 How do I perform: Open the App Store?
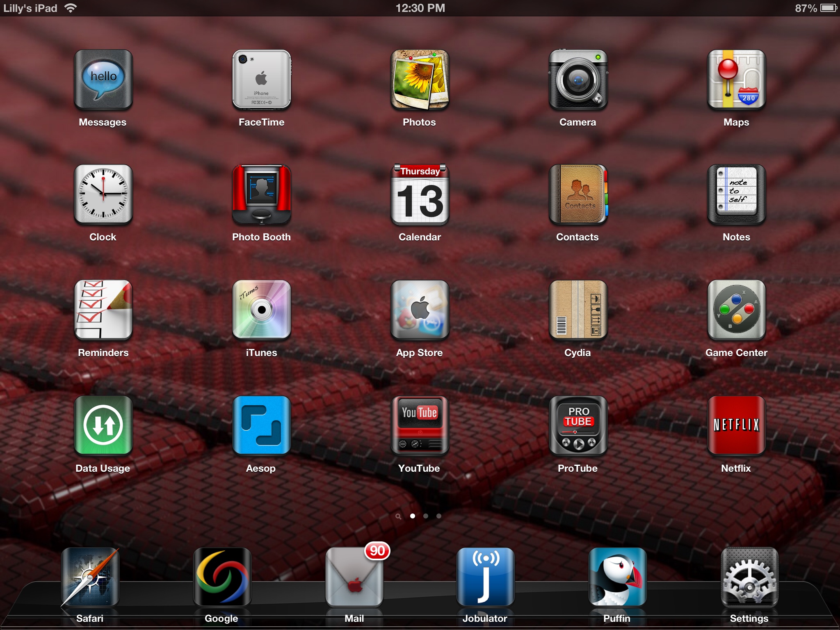(420, 310)
